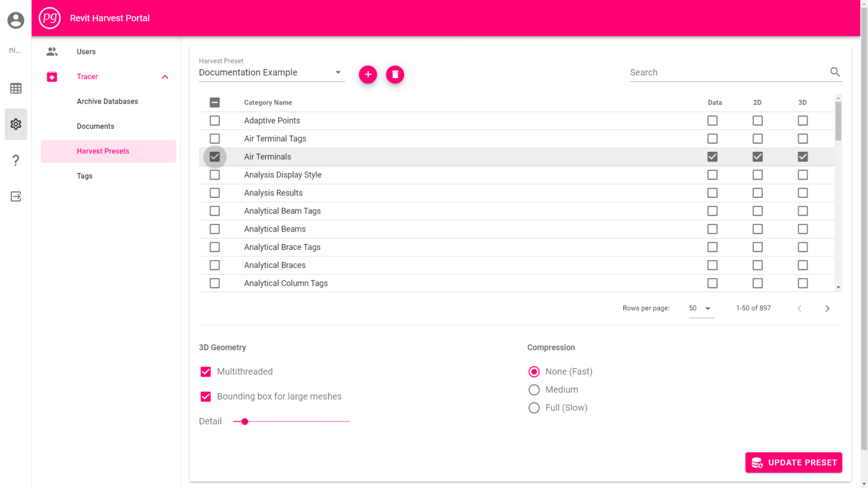Collapse the Tracer menu section
Viewport: 868px width, 488px height.
(x=165, y=76)
